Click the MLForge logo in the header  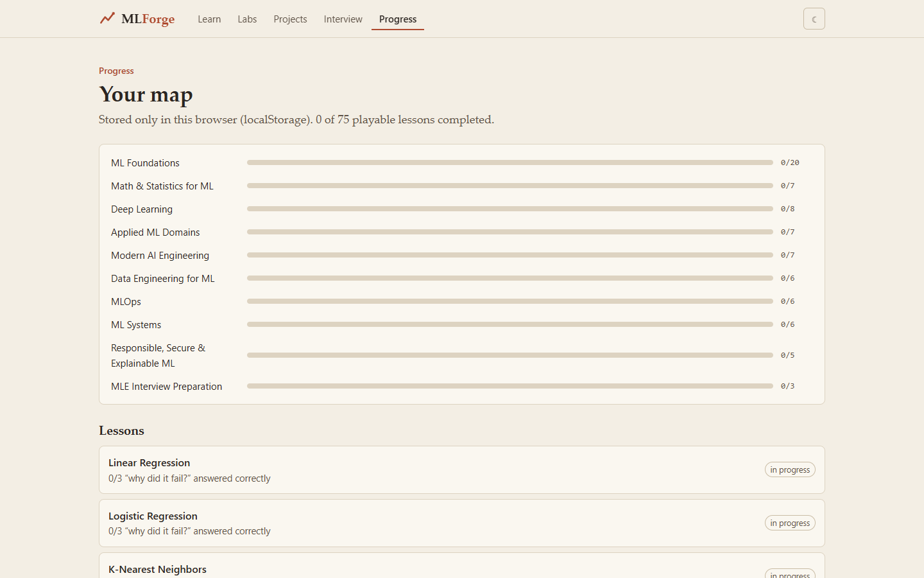(x=137, y=19)
